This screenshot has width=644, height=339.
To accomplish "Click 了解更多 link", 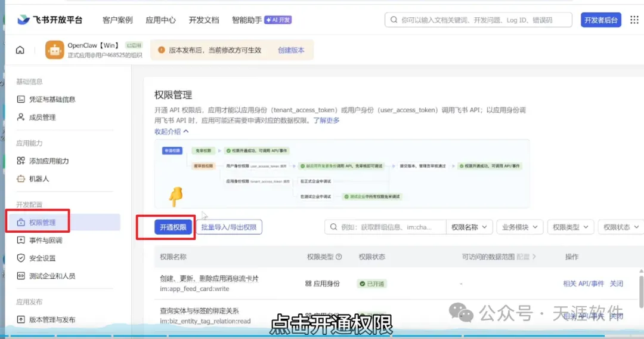I will pyautogui.click(x=327, y=121).
